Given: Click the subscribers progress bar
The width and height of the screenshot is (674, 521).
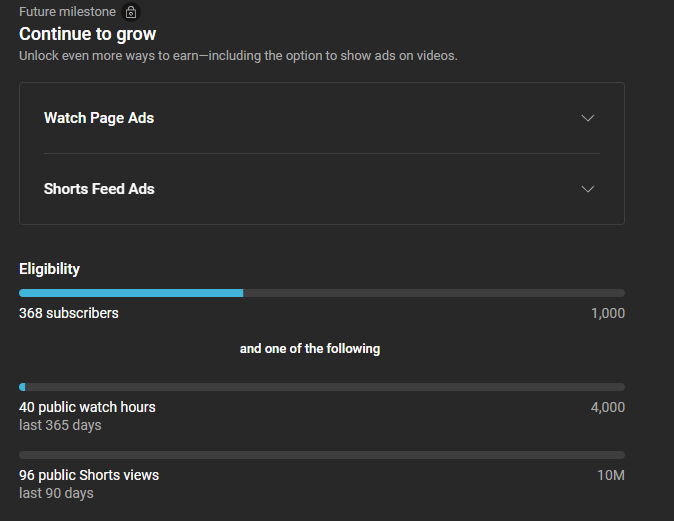Looking at the screenshot, I should tap(322, 293).
